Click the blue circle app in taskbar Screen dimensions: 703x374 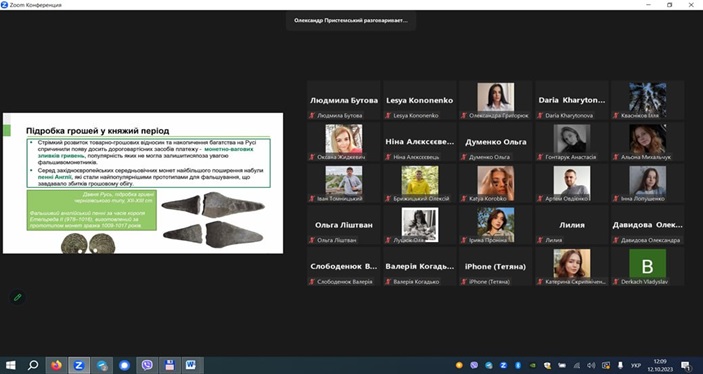coord(124,365)
